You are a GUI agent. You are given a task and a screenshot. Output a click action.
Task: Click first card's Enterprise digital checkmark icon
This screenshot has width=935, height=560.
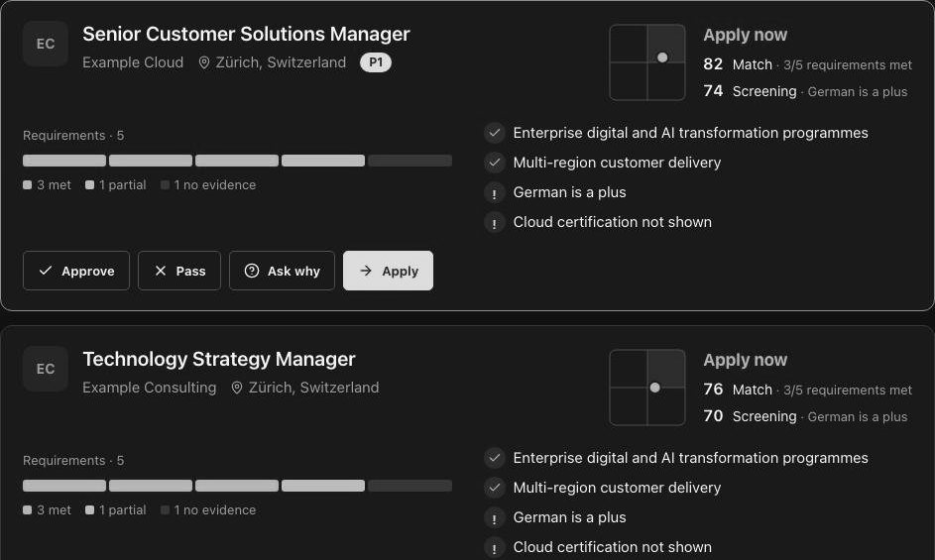[495, 133]
